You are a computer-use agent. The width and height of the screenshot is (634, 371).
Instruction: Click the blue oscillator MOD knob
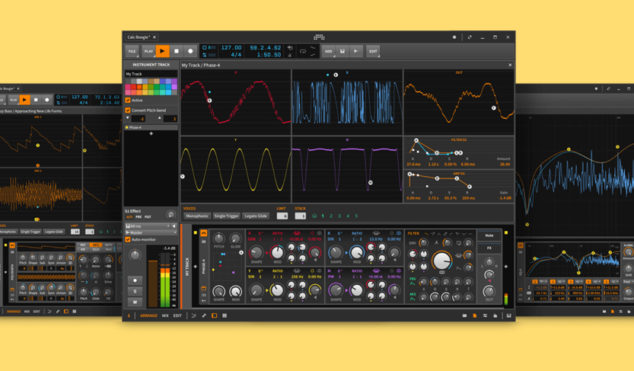[357, 253]
